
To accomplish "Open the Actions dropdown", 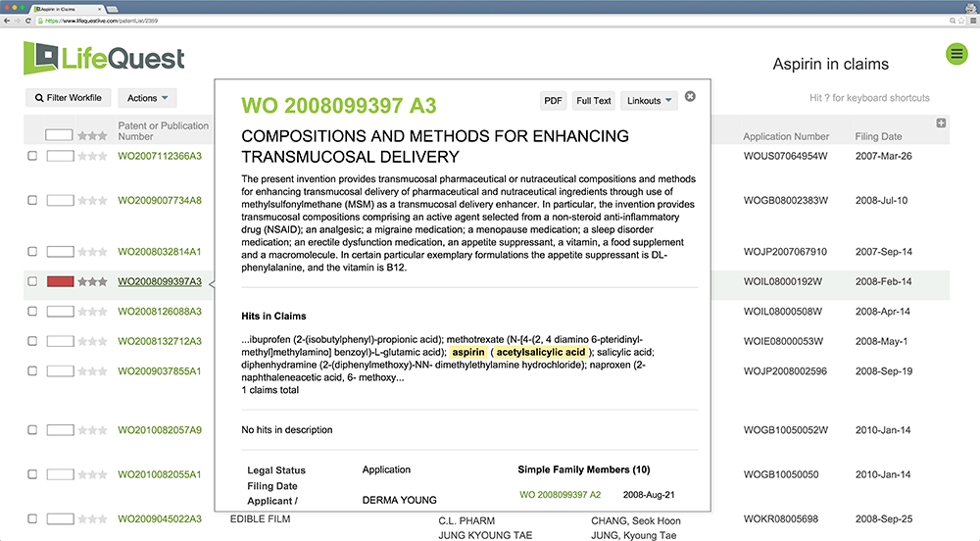I will coord(148,98).
